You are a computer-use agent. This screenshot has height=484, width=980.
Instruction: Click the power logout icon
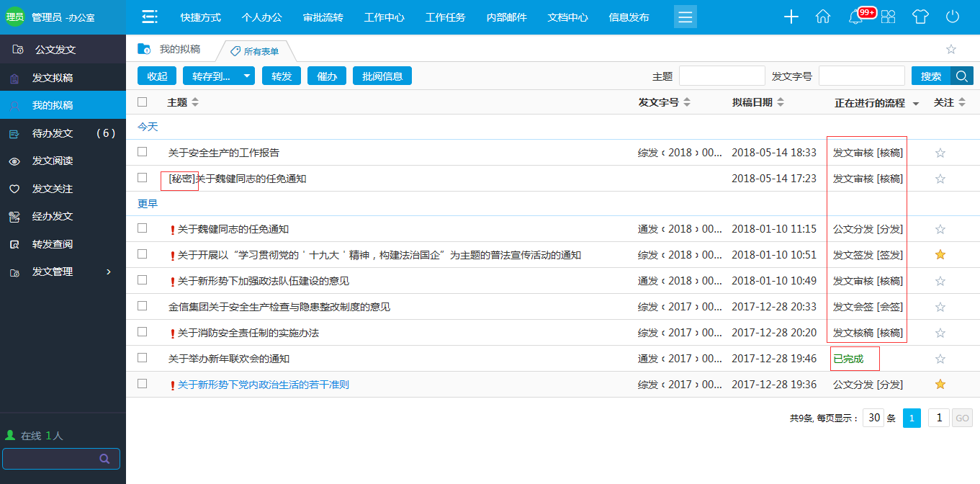point(953,17)
